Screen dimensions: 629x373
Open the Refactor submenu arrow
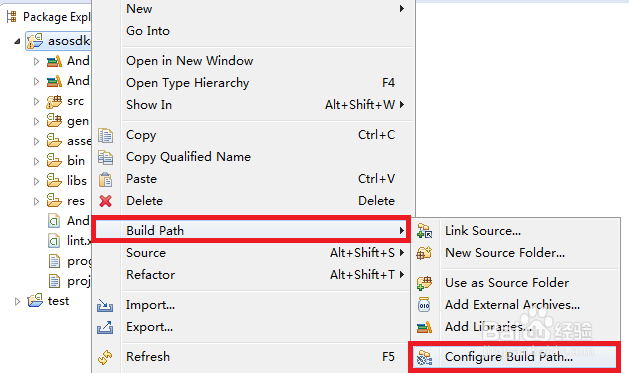click(402, 275)
